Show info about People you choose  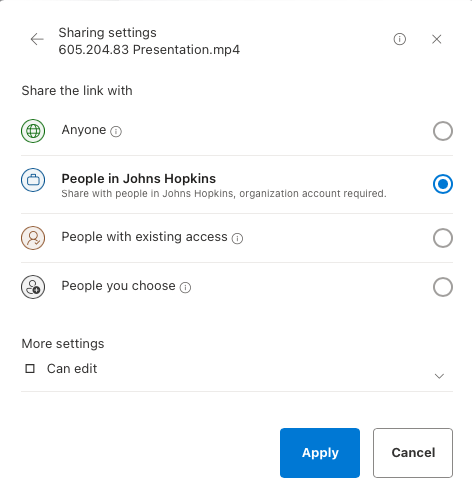185,287
